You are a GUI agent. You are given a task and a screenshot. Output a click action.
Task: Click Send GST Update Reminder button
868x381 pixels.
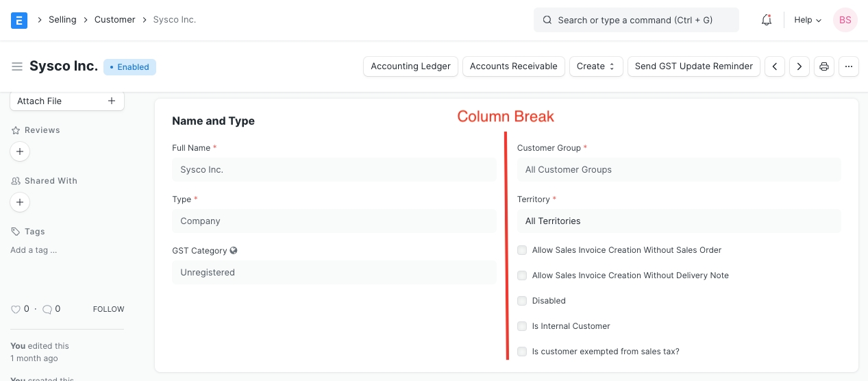pos(693,66)
